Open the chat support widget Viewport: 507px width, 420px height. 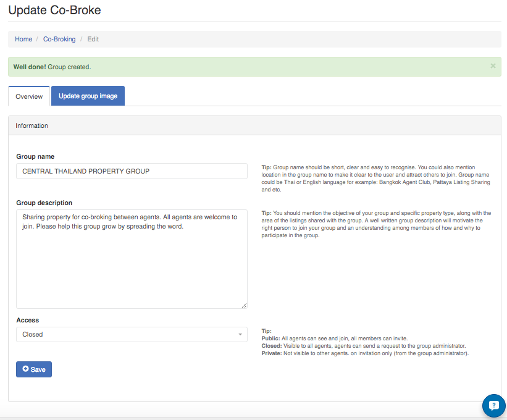click(x=493, y=406)
